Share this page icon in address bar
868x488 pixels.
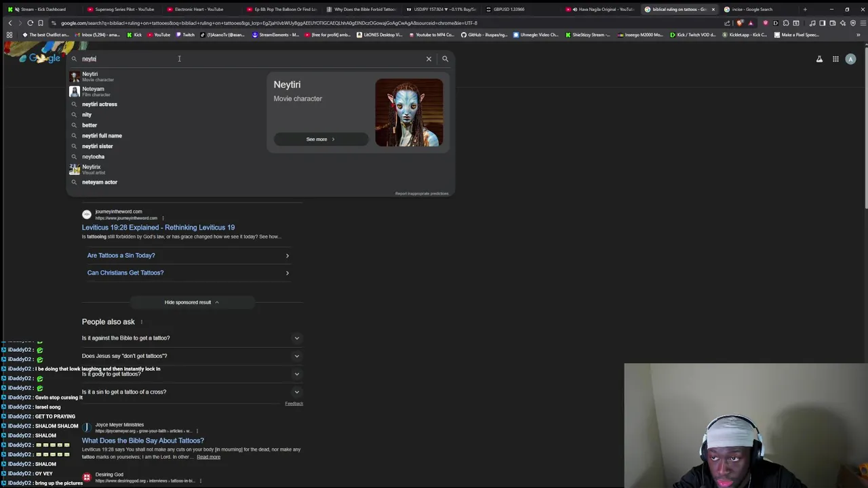click(728, 23)
